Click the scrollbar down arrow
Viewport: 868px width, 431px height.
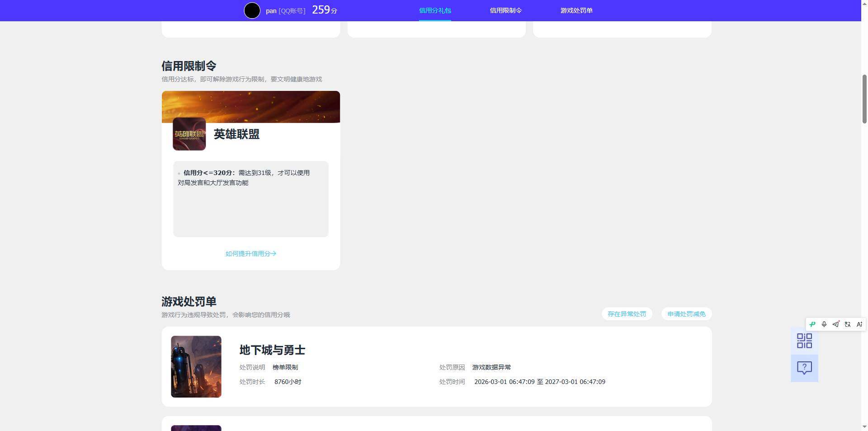[864, 426]
